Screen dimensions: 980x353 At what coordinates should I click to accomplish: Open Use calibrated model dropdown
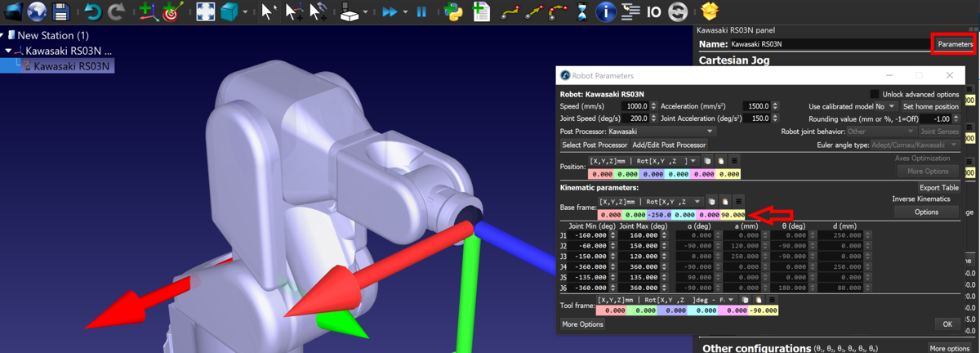[x=885, y=106]
